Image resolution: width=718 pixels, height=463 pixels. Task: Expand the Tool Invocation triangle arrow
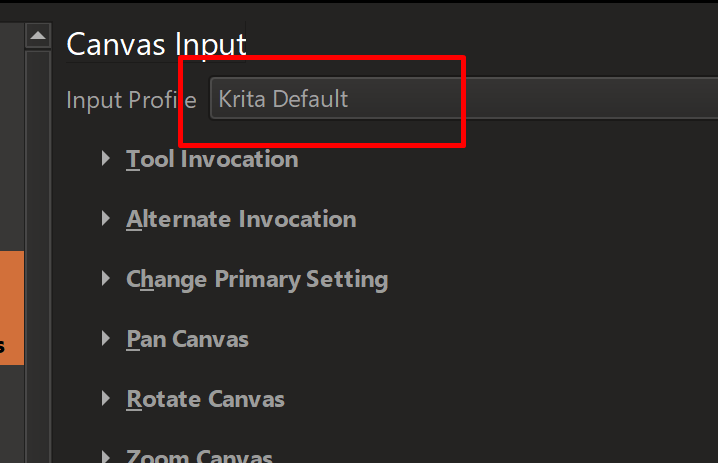click(107, 159)
